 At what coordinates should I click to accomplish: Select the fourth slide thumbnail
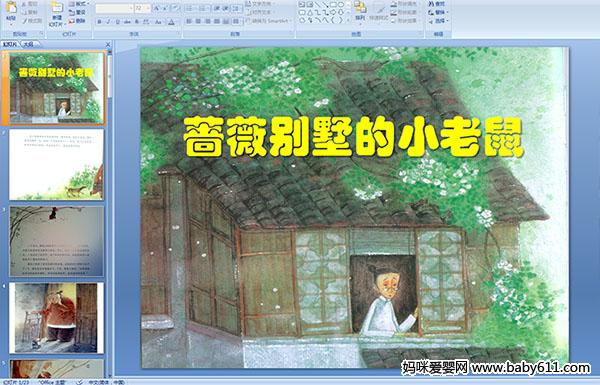[56, 318]
